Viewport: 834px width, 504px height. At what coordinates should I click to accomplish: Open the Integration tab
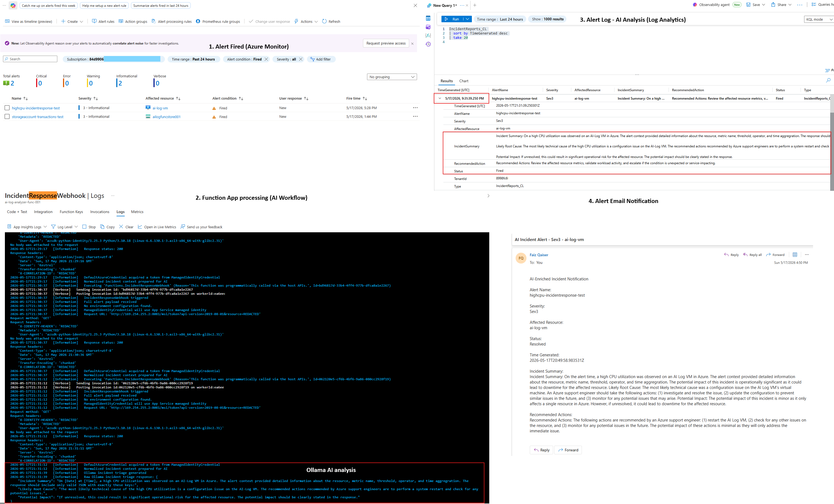[43, 212]
